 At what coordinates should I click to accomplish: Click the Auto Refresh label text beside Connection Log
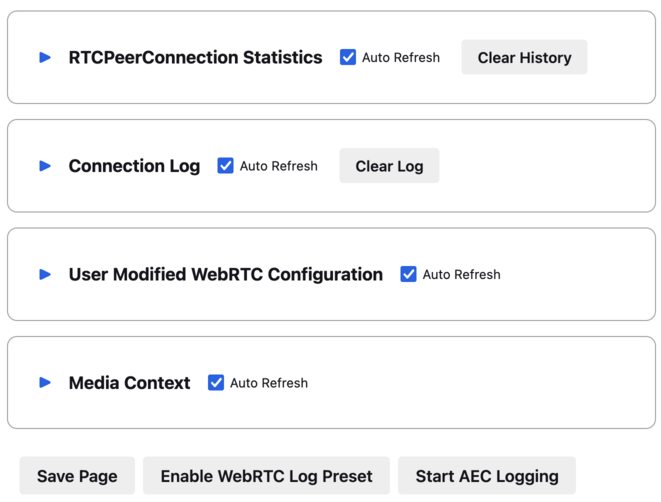point(278,166)
